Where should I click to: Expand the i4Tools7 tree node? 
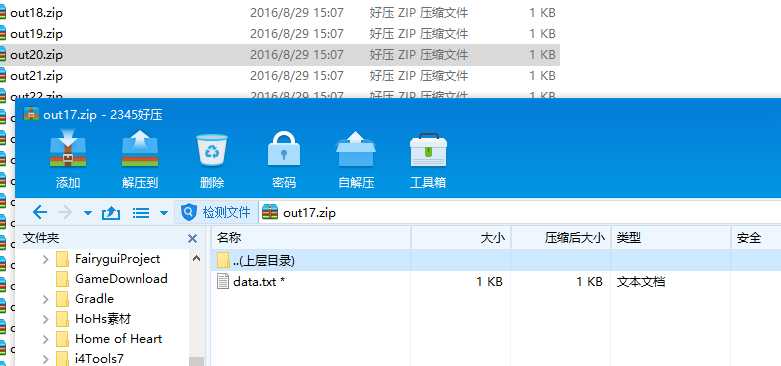[45, 359]
